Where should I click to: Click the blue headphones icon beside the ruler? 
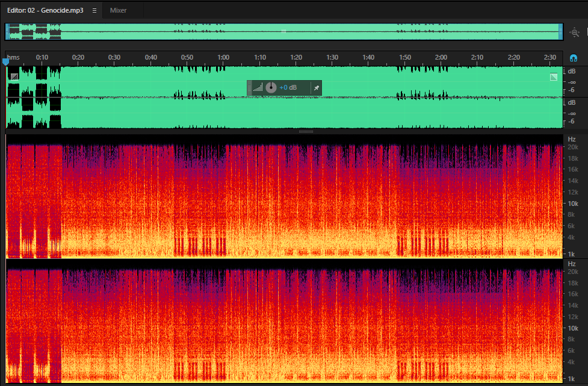574,58
